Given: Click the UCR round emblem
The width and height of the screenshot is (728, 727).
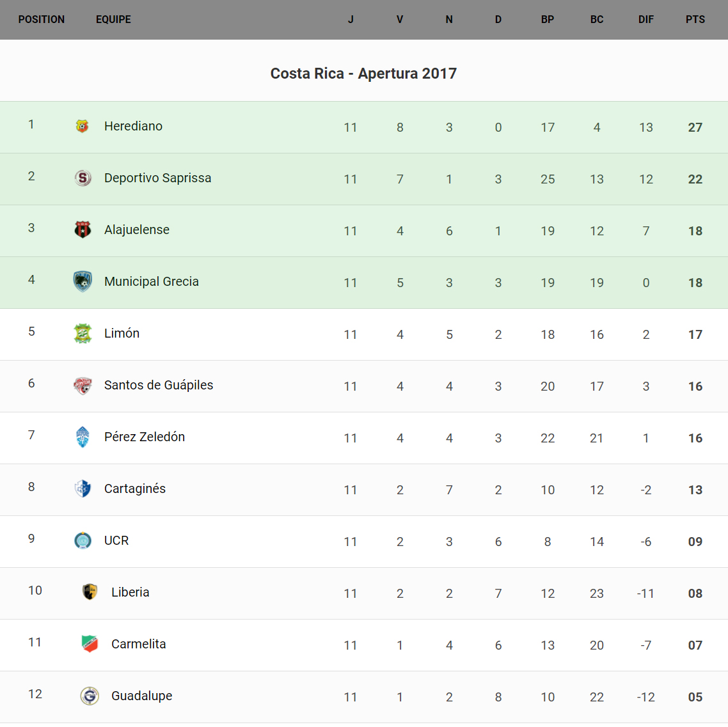Looking at the screenshot, I should point(83,540).
